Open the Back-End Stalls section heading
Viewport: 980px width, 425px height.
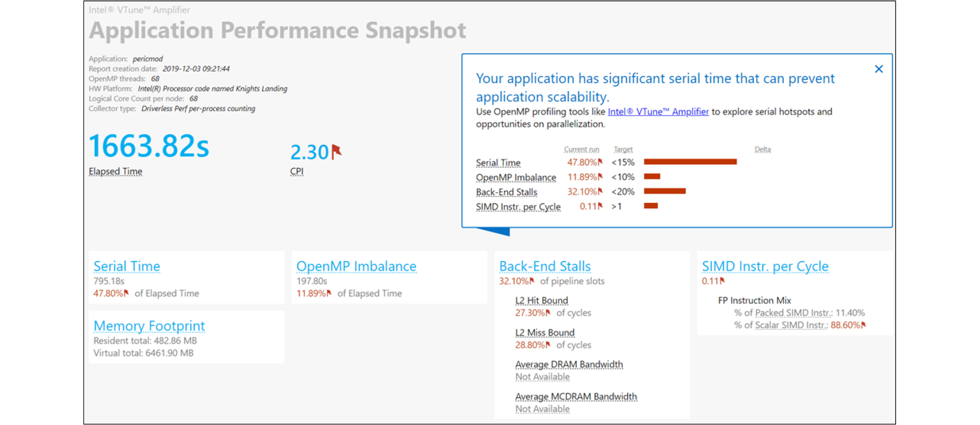coord(545,266)
